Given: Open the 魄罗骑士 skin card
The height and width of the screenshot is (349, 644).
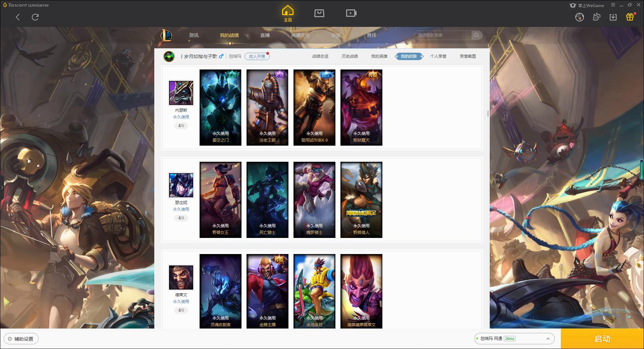Looking at the screenshot, I should pyautogui.click(x=314, y=200).
